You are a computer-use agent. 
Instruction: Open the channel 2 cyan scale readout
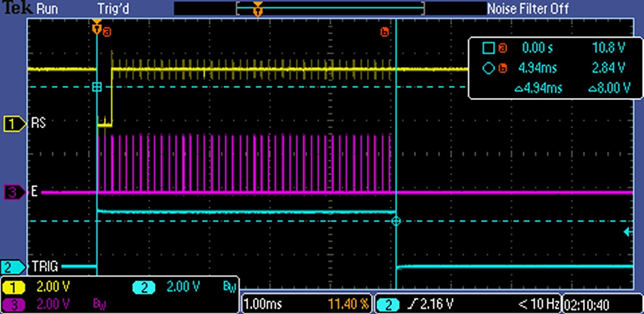point(171,287)
